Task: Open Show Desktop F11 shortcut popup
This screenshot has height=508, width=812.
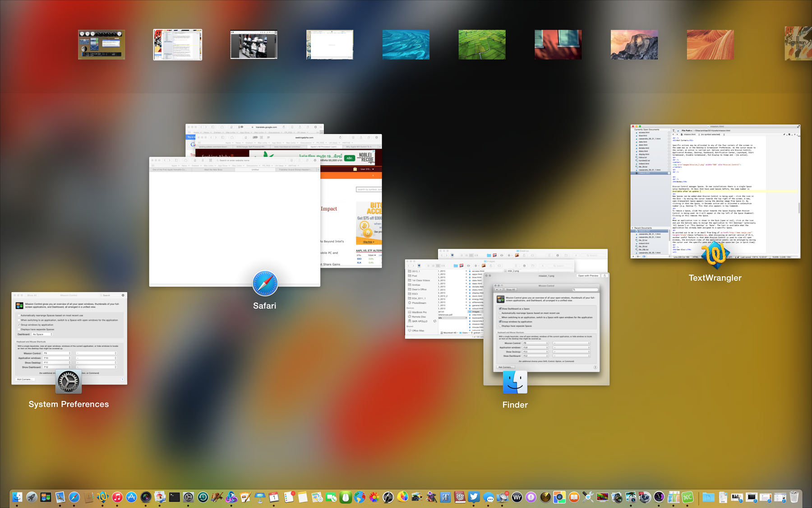Action: (57, 363)
